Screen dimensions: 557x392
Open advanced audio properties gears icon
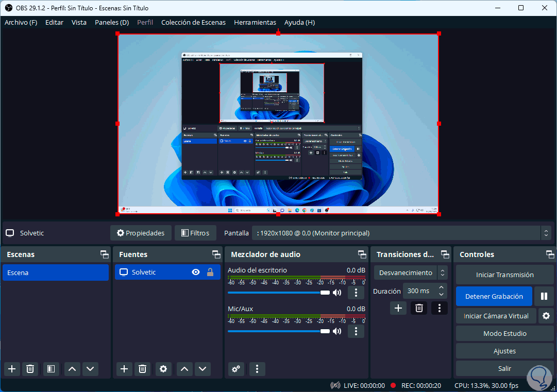[x=236, y=369]
